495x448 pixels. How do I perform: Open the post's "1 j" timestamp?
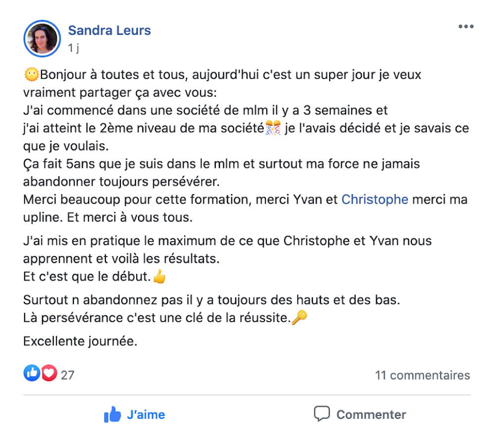click(74, 48)
